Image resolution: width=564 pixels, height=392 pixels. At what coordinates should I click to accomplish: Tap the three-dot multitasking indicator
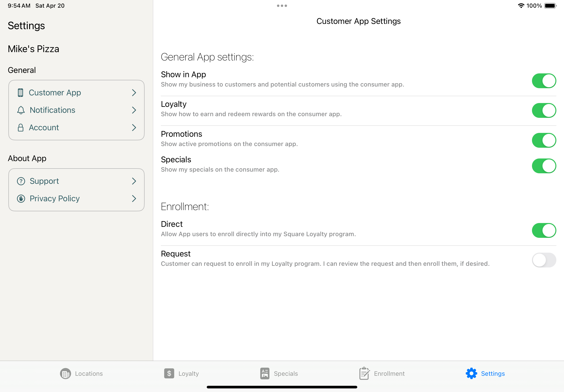point(282,6)
